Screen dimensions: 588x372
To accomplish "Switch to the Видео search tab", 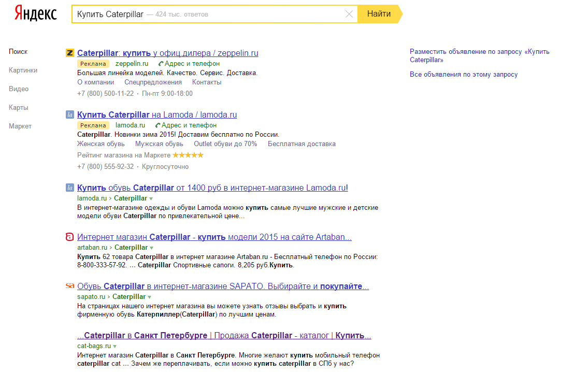I will [x=18, y=89].
